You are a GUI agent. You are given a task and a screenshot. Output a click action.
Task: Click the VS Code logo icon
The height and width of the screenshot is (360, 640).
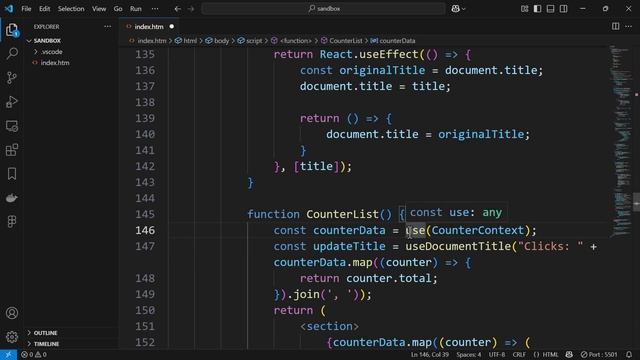(9, 8)
